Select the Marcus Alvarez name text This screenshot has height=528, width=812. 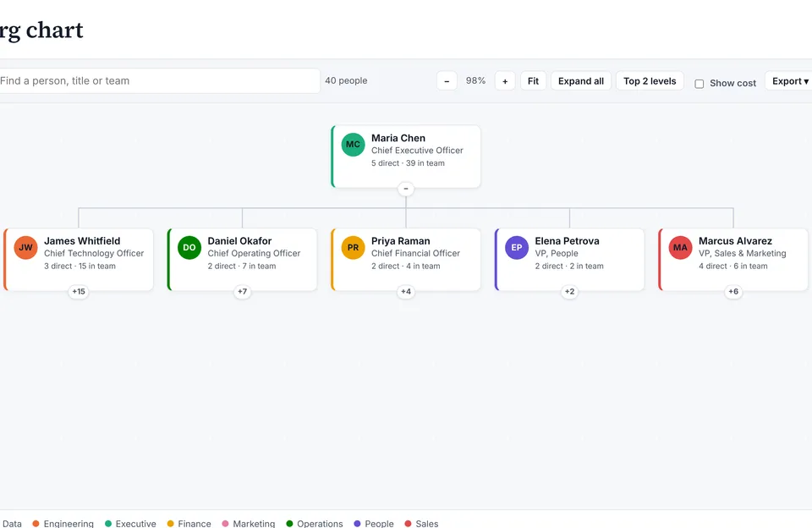(x=735, y=241)
